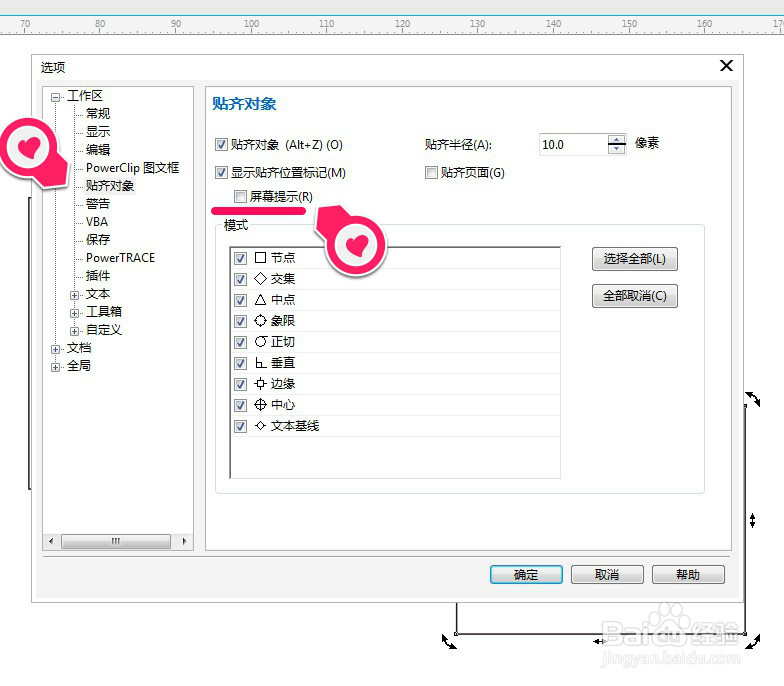The height and width of the screenshot is (686, 784).
Task: Open help with 帮助 button
Action: 688,574
